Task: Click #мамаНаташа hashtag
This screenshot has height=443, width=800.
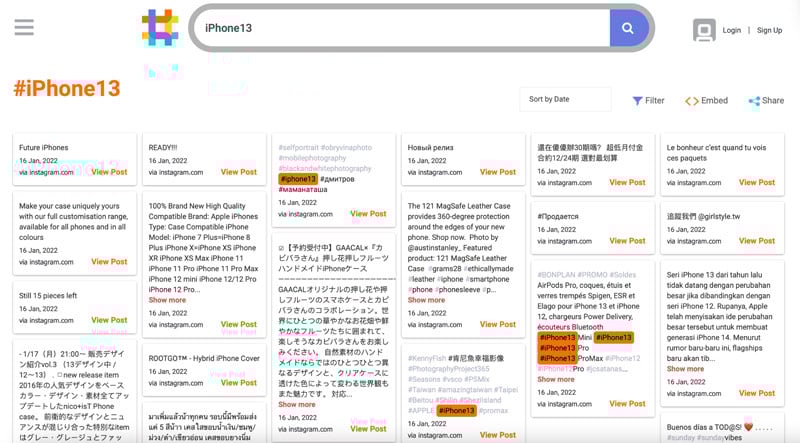Action: (303, 189)
